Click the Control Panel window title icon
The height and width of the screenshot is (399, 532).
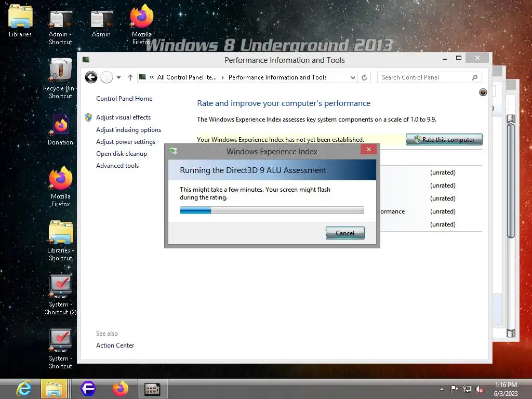click(x=86, y=60)
